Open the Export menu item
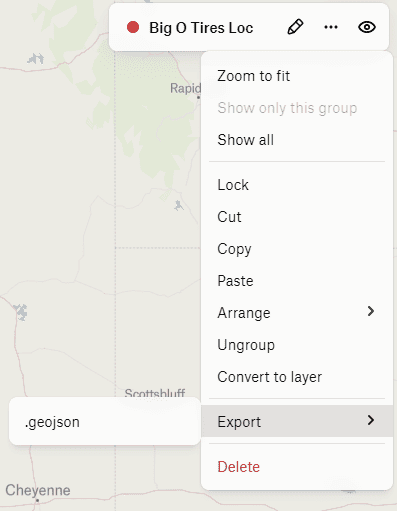Image resolution: width=397 pixels, height=511 pixels. pos(297,421)
